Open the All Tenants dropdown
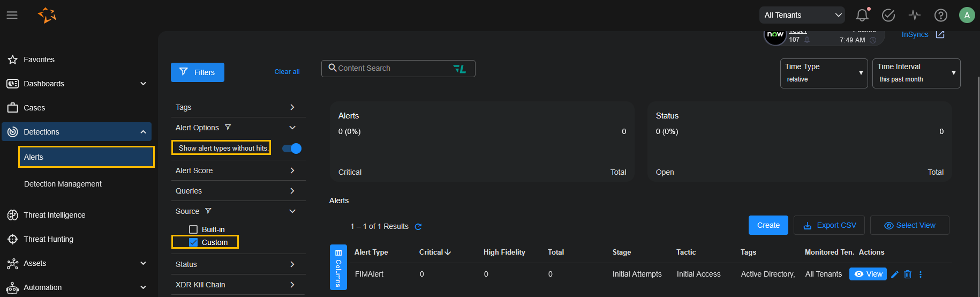Screen dimensions: 980x297 pyautogui.click(x=802, y=15)
